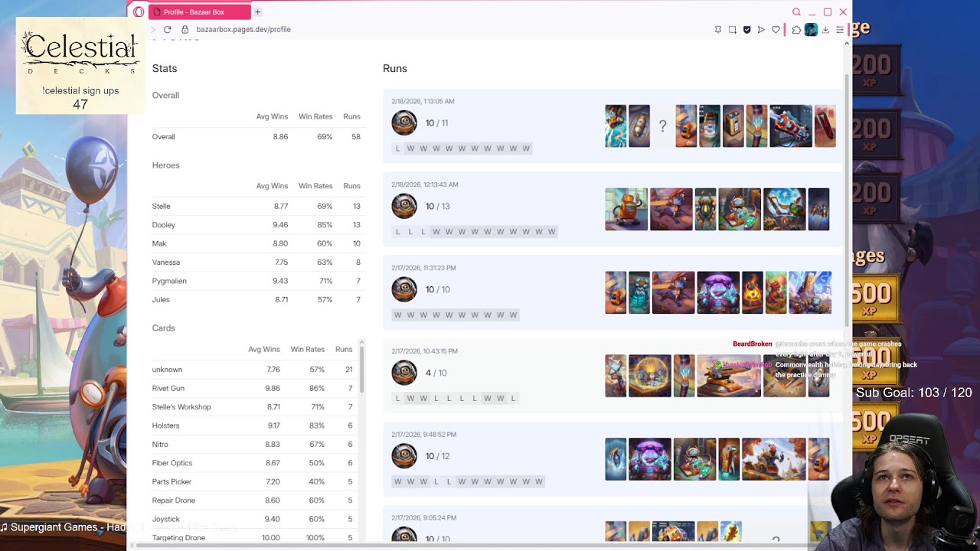This screenshot has width=980, height=551.
Task: Click the Nitro card row
Action: [x=253, y=444]
